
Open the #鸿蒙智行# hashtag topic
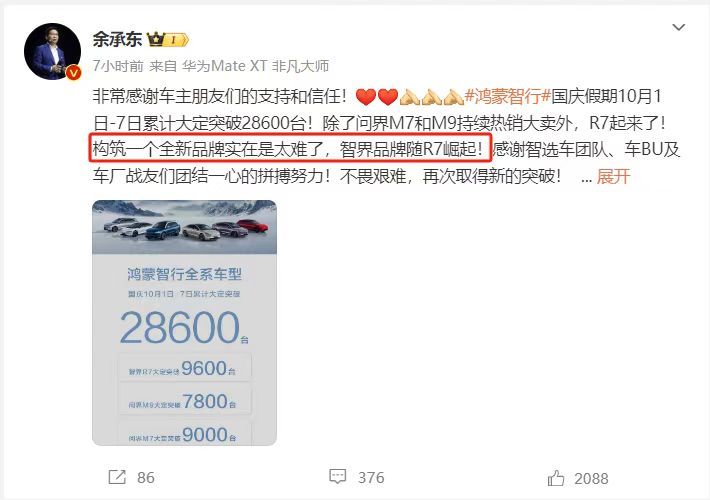(508, 96)
